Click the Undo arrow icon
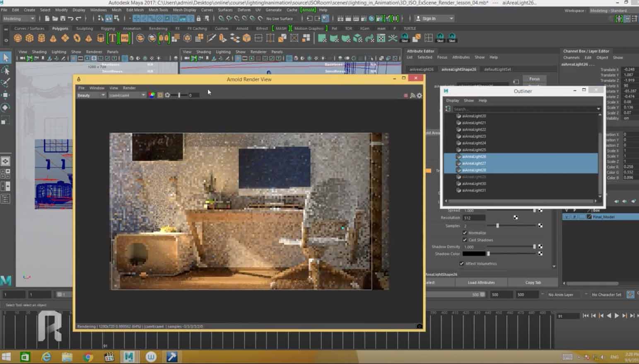 [x=70, y=19]
